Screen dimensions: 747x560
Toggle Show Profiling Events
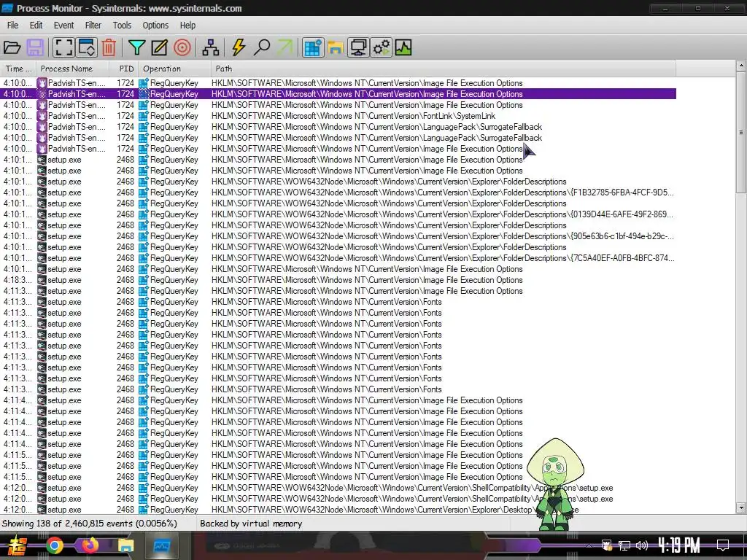point(403,47)
